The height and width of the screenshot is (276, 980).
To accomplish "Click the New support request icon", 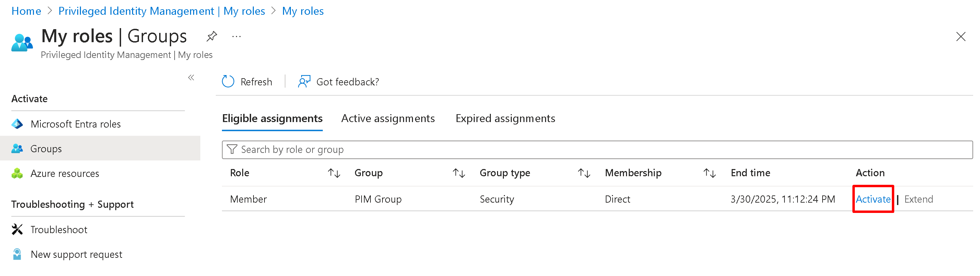I will tap(17, 254).
